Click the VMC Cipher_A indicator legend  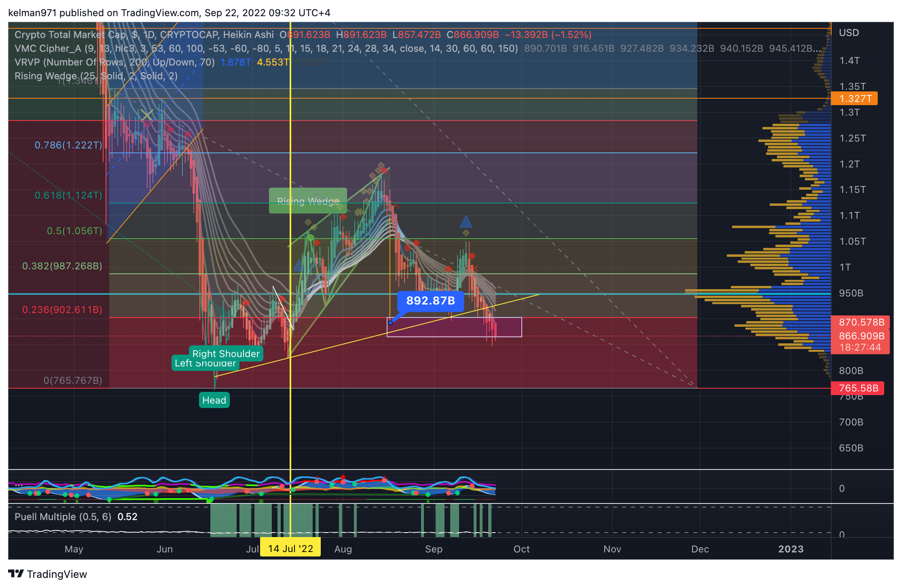click(x=266, y=49)
